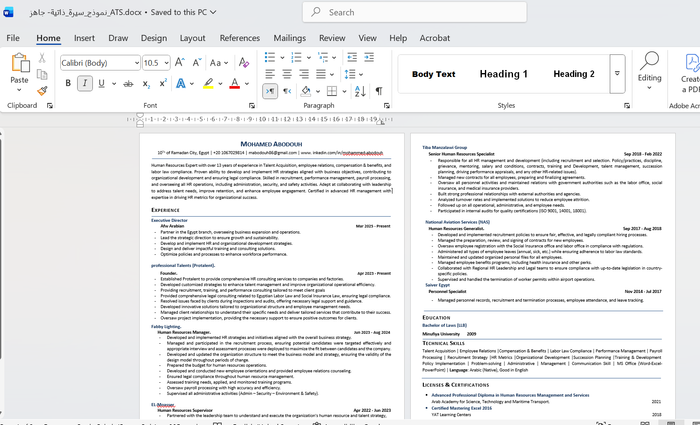Image resolution: width=700 pixels, height=425 pixels.
Task: Apply the Heading 1 style
Action: (503, 74)
